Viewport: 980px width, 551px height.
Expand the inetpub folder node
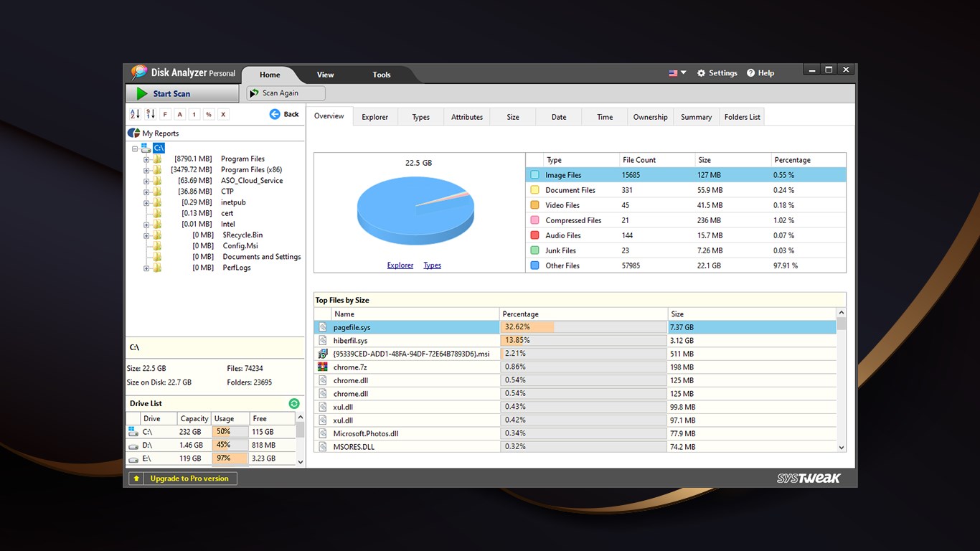coord(146,202)
